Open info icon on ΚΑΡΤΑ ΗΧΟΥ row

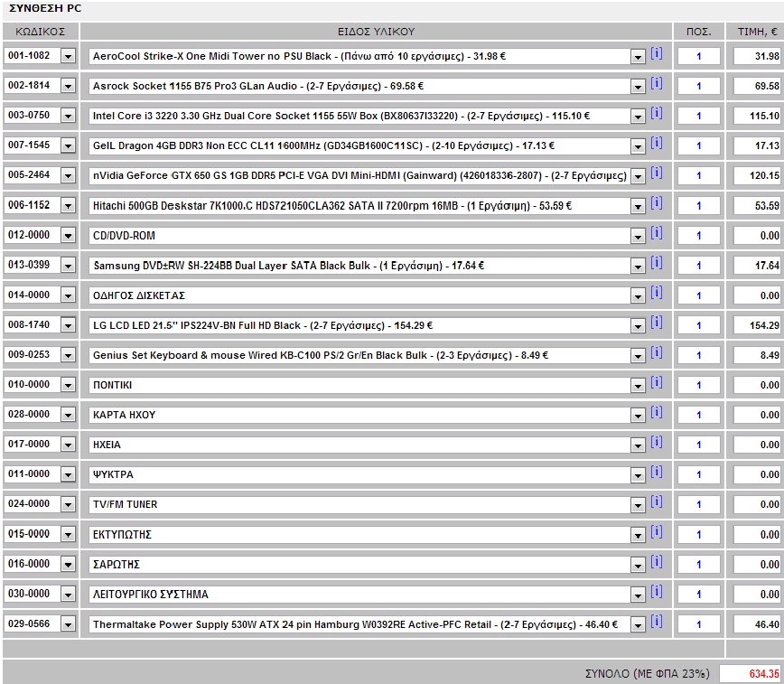657,412
